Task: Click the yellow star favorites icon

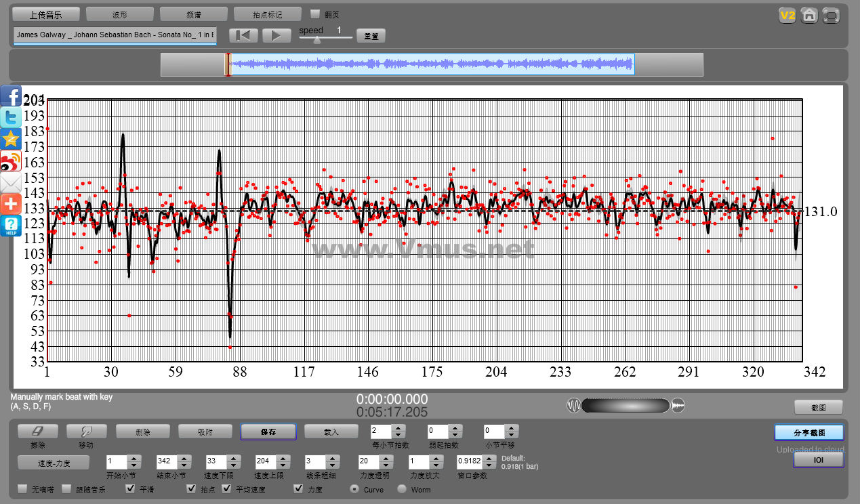Action: (x=11, y=139)
